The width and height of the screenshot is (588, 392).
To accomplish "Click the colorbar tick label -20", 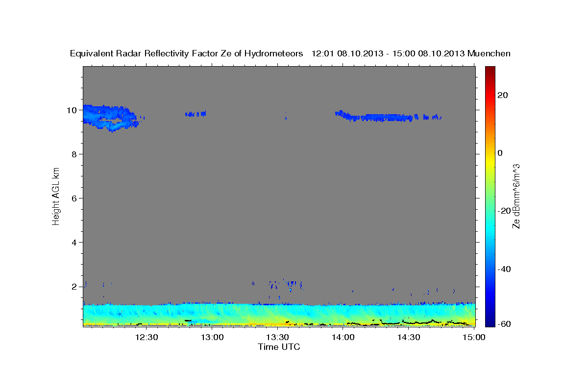I will tap(505, 211).
